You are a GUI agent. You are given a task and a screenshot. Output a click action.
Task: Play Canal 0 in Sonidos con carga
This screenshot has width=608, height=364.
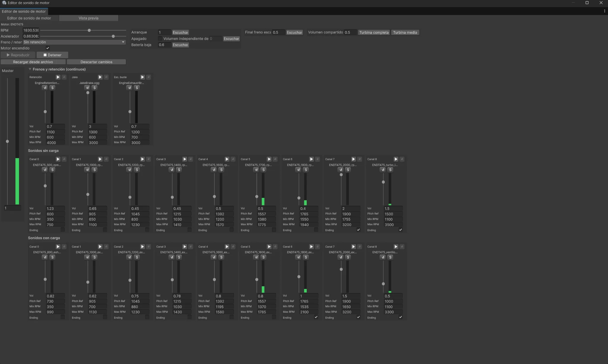click(x=58, y=247)
